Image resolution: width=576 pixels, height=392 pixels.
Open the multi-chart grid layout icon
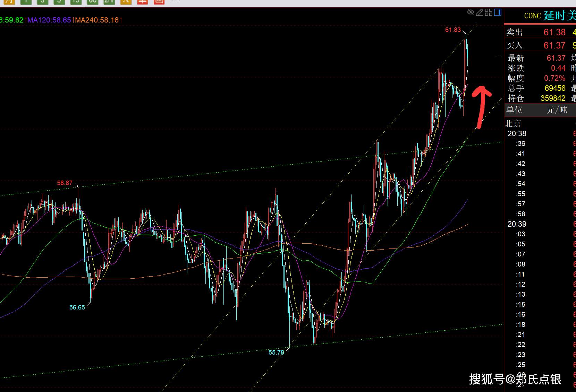click(489, 12)
